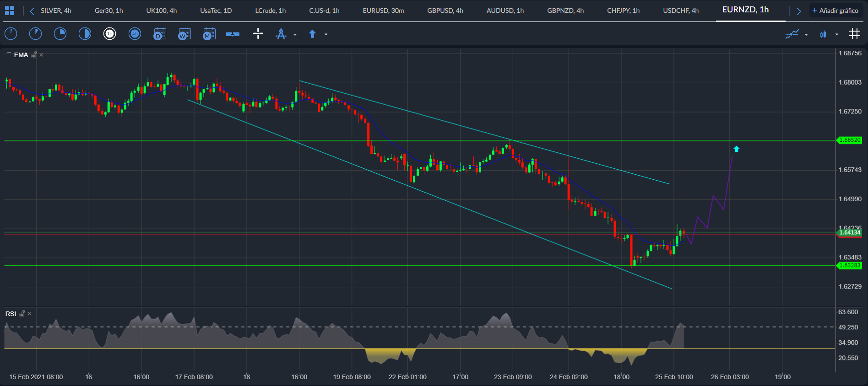Toggle the chart grid hash icon
This screenshot has height=386, width=868.
pyautogui.click(x=854, y=33)
